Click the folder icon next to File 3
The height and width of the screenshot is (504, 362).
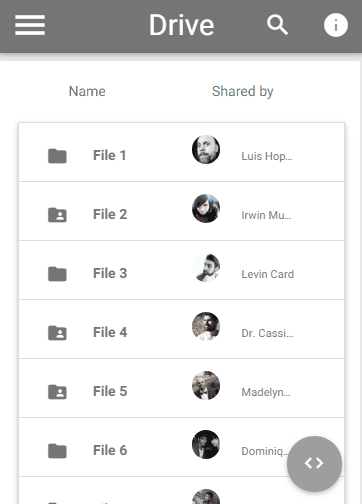point(57,274)
